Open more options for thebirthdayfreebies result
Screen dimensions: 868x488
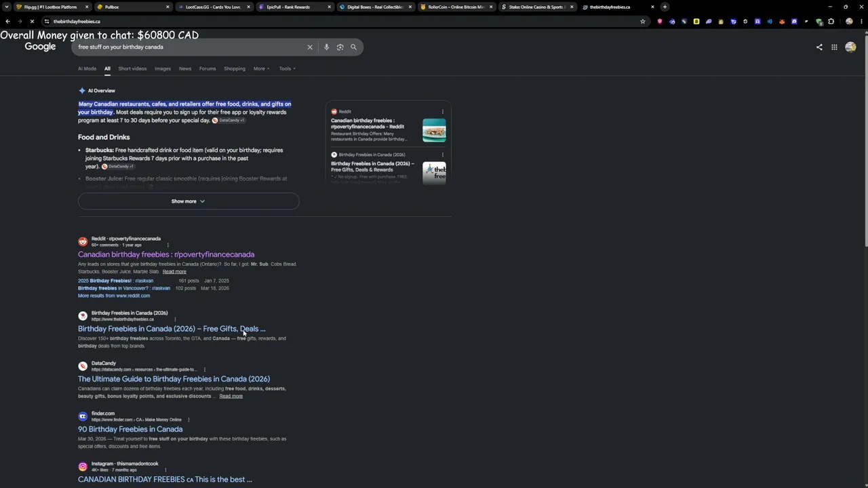[175, 319]
